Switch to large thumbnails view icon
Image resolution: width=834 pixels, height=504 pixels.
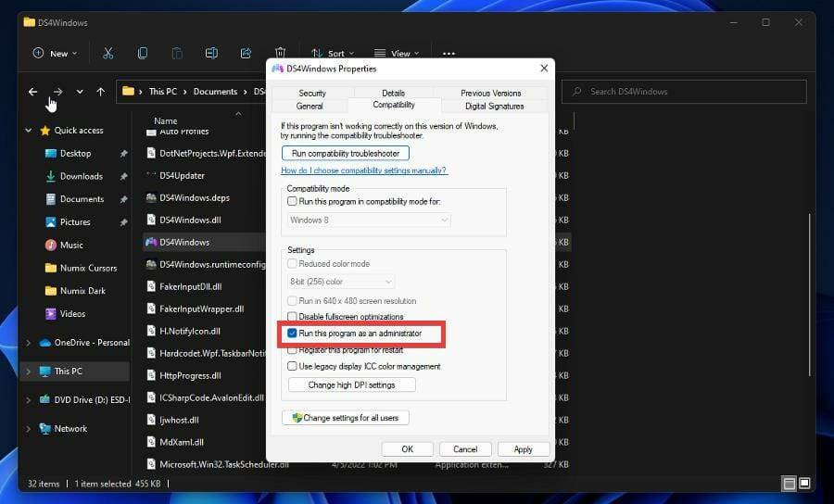pos(804,484)
